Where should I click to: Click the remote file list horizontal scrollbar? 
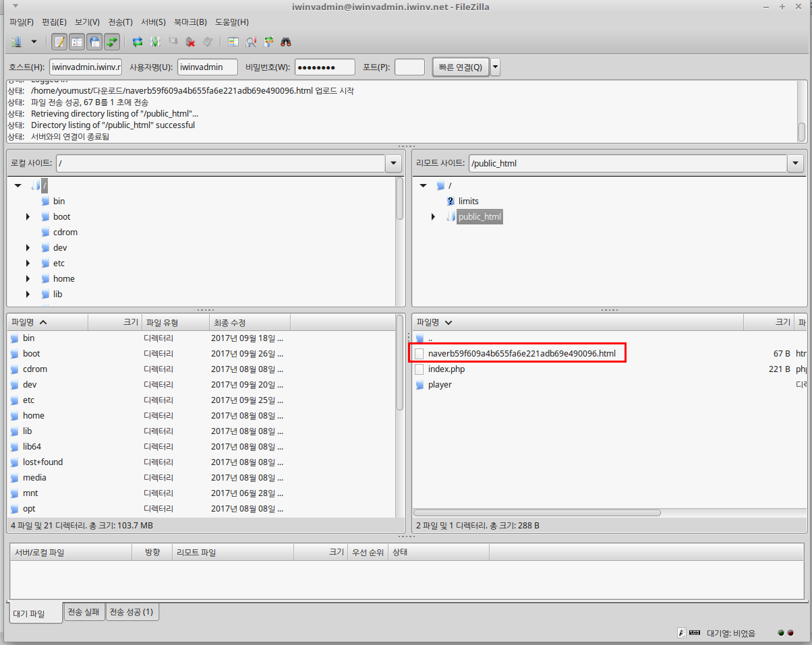(x=537, y=513)
